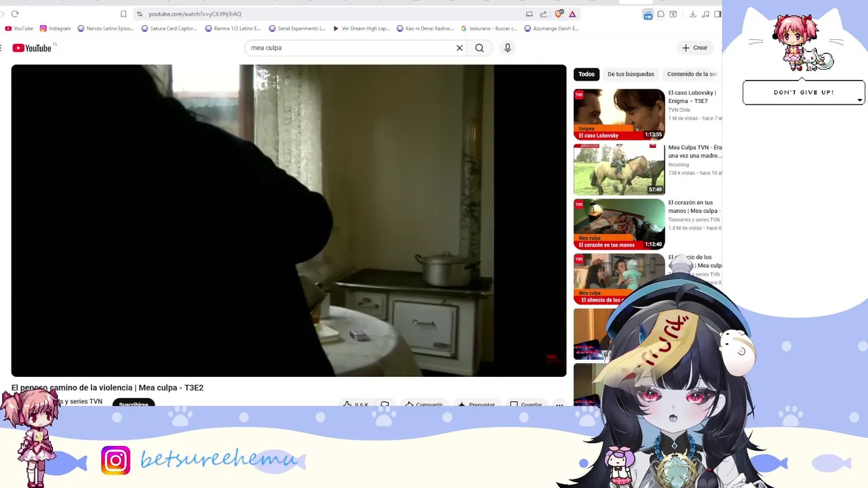Open the Brave Shields lion icon
The width and height of the screenshot is (868, 488).
click(x=559, y=14)
